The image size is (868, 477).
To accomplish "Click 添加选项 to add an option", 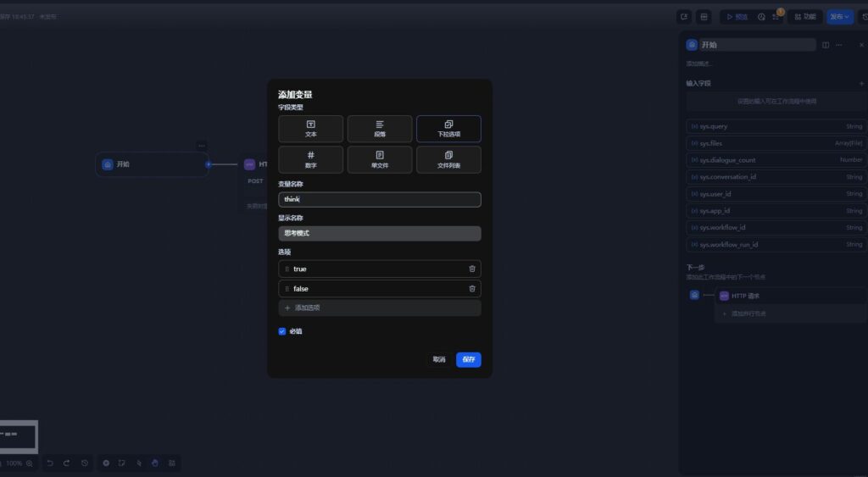I will point(380,308).
